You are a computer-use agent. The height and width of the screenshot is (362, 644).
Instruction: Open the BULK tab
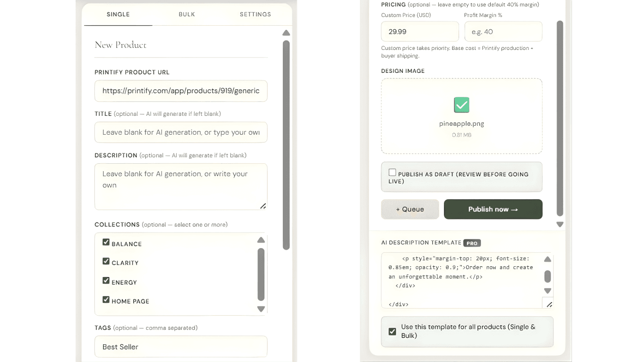(x=187, y=14)
